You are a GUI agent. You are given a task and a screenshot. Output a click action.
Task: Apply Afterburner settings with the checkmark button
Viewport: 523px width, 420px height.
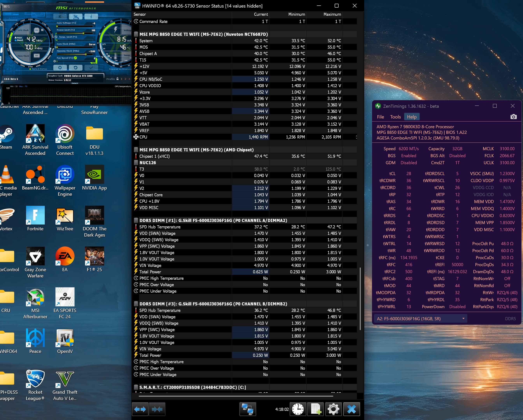(91, 68)
